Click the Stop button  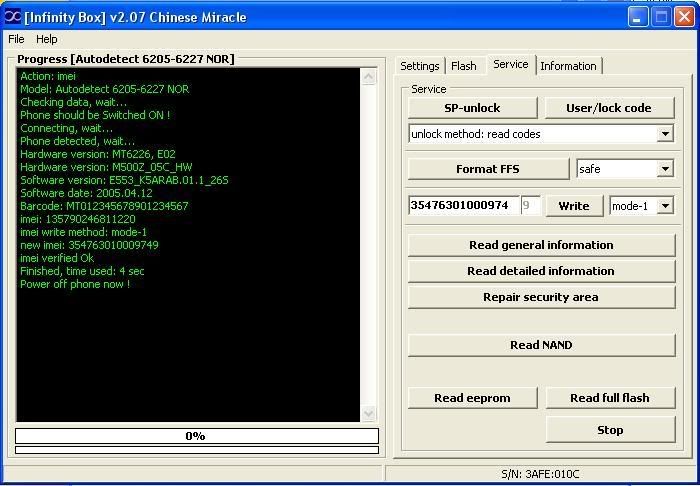[610, 430]
